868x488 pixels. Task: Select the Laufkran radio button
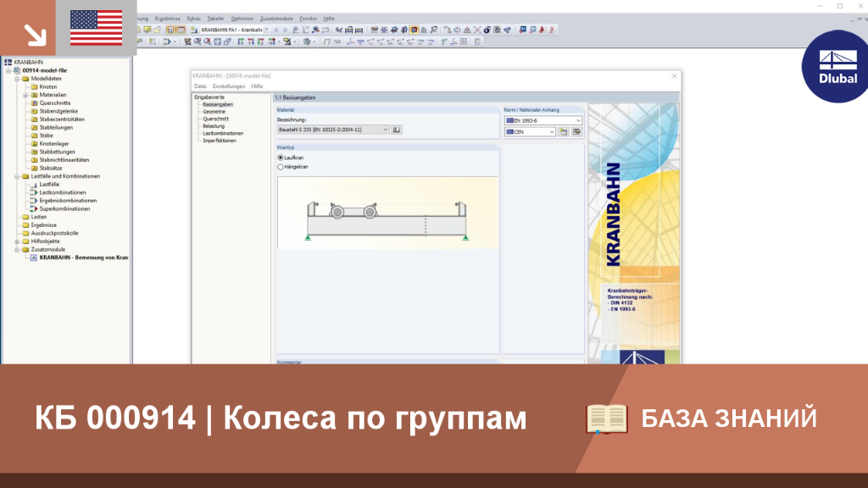click(281, 158)
